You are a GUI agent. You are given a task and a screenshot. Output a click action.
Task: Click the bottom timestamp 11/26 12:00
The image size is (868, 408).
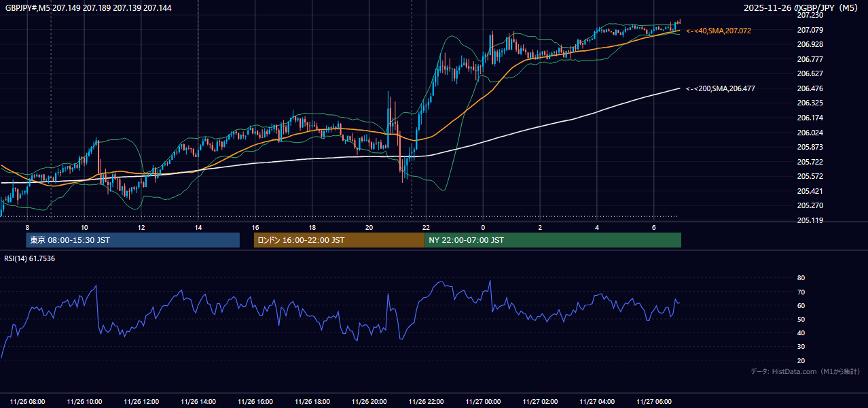pyautogui.click(x=142, y=402)
